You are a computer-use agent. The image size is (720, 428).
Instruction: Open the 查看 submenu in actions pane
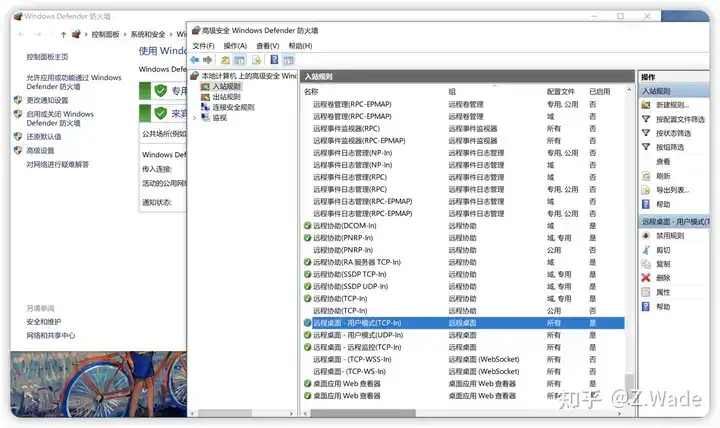tap(663, 162)
